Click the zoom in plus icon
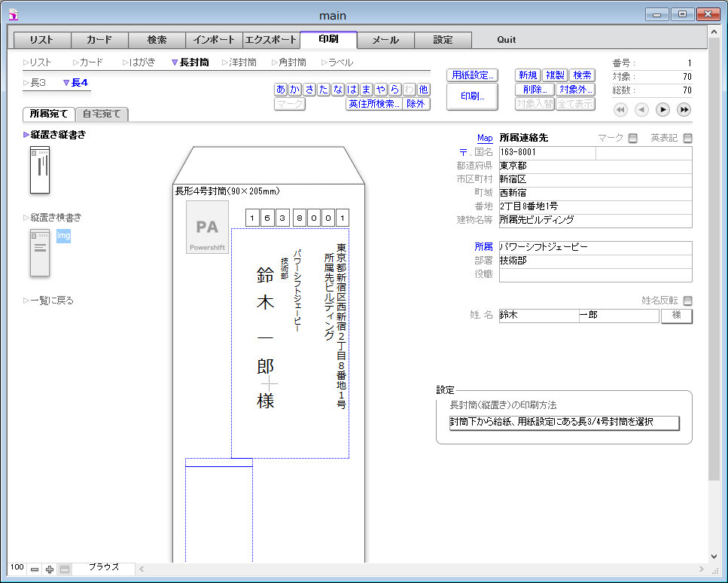728x583 pixels. [50, 569]
